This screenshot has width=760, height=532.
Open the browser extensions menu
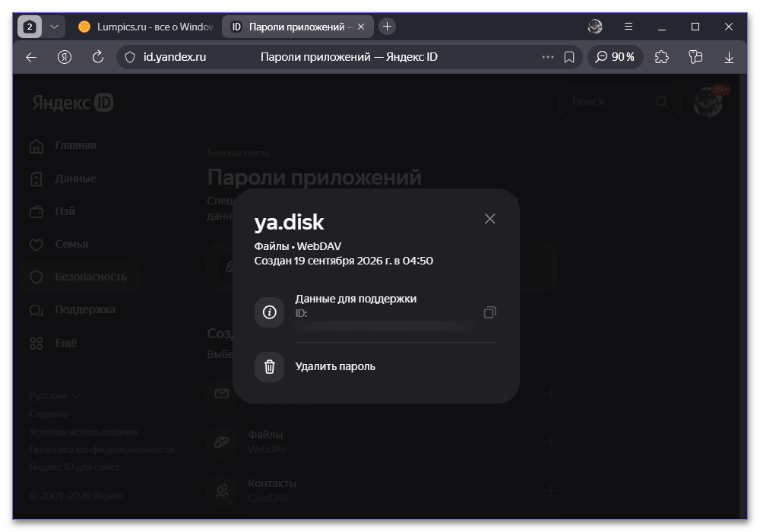pos(662,57)
